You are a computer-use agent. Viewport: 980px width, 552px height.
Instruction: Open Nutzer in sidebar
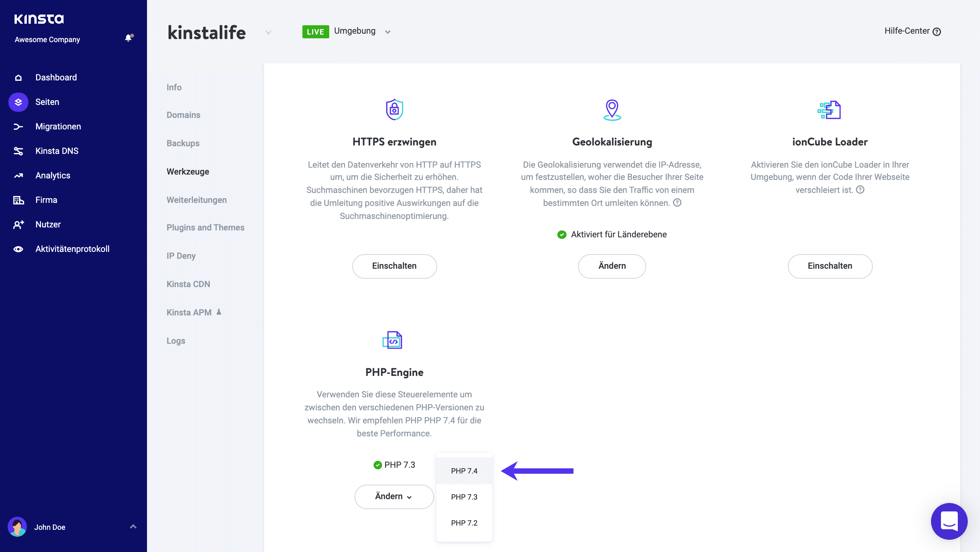48,225
